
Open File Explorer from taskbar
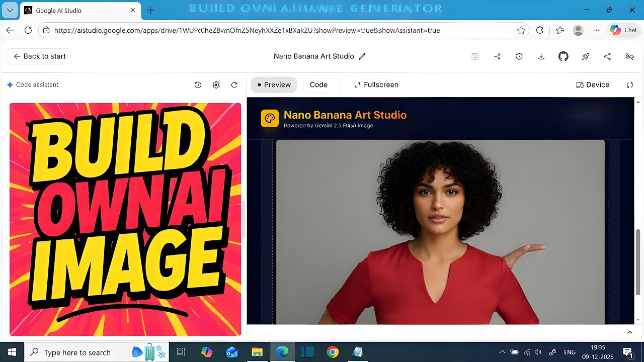pos(257,352)
